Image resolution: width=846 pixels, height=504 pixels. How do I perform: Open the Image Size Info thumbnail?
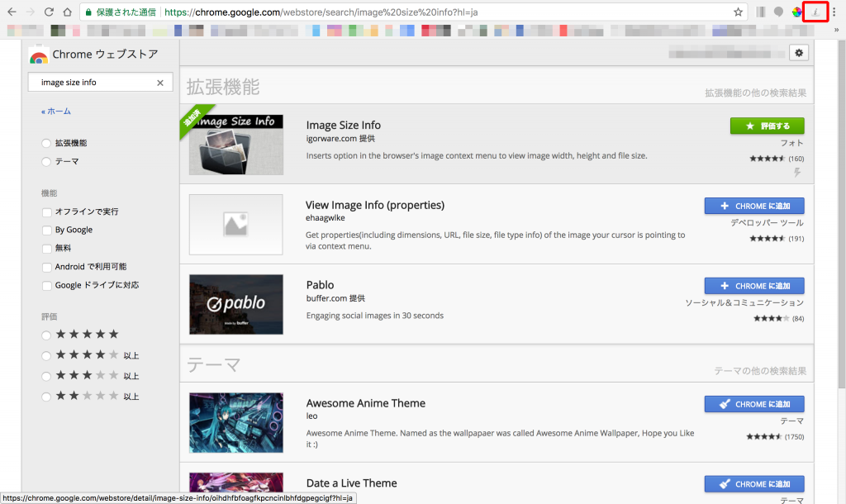point(235,145)
